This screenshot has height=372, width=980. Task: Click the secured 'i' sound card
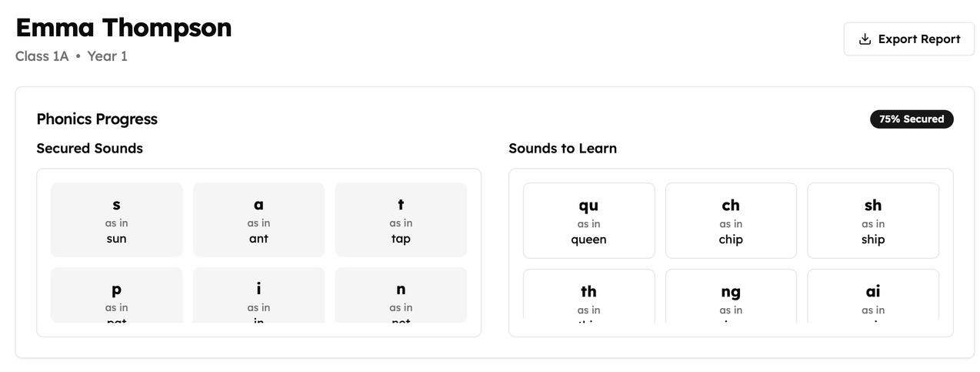click(258, 295)
